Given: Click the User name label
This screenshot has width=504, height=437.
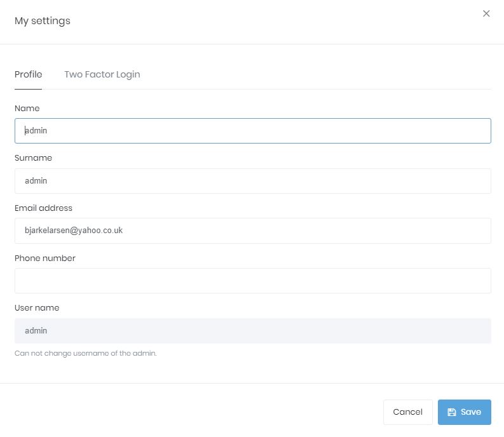Looking at the screenshot, I should click(x=37, y=308).
